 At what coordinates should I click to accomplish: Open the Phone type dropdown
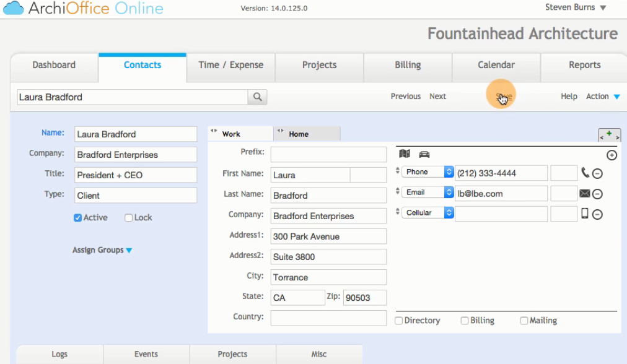pyautogui.click(x=427, y=172)
